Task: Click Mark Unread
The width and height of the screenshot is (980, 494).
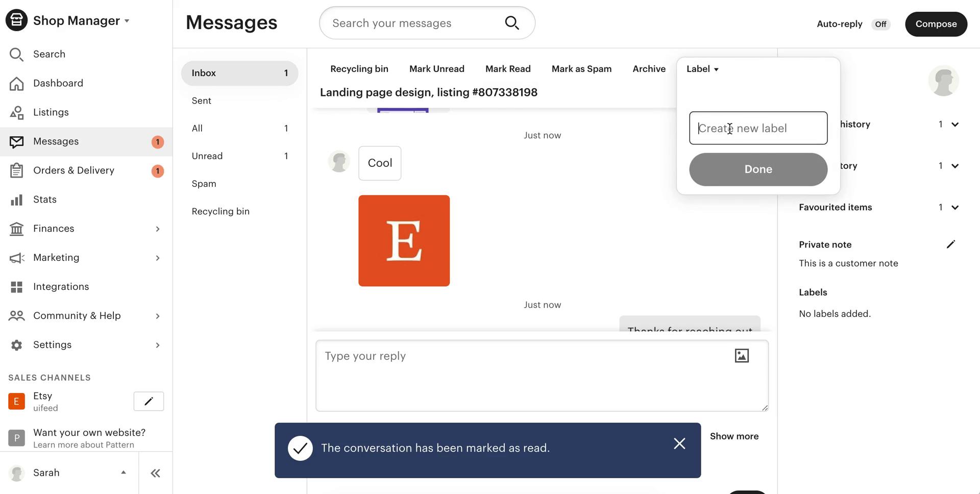Action: click(x=437, y=69)
